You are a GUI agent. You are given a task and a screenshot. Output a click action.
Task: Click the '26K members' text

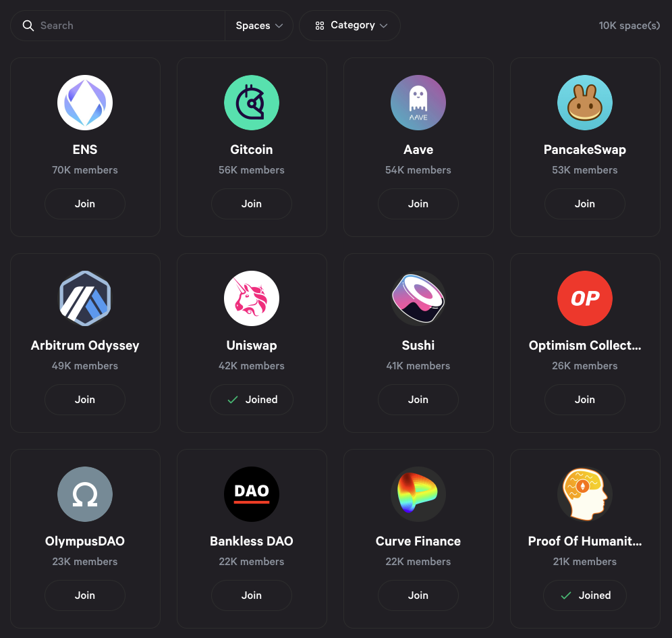[x=585, y=366]
